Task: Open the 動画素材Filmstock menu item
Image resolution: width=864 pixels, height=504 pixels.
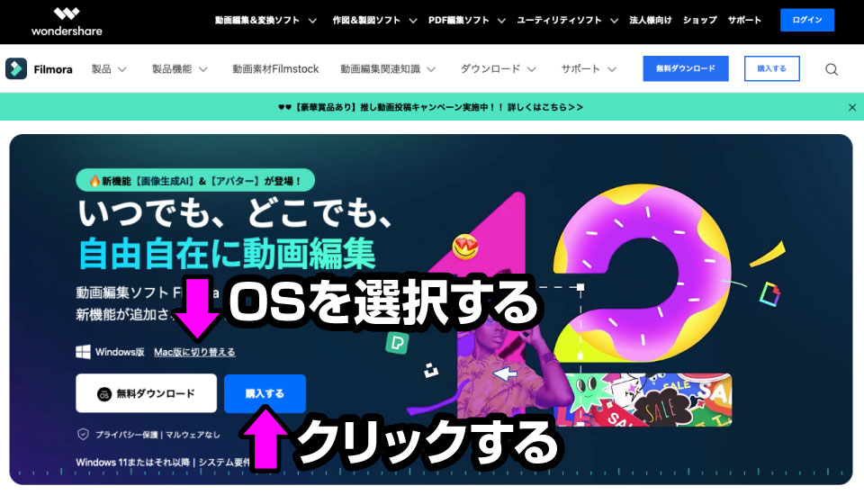Action: point(275,69)
